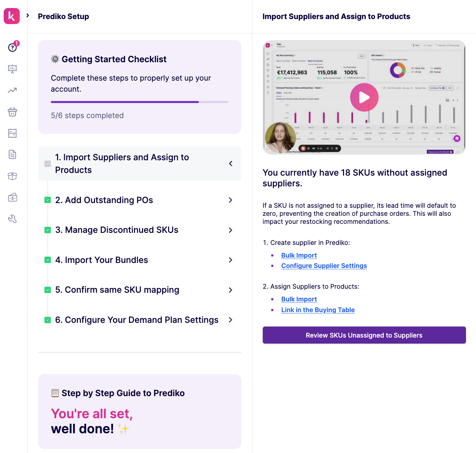
Task: Open the presentation board sidebar icon
Action: (x=12, y=69)
